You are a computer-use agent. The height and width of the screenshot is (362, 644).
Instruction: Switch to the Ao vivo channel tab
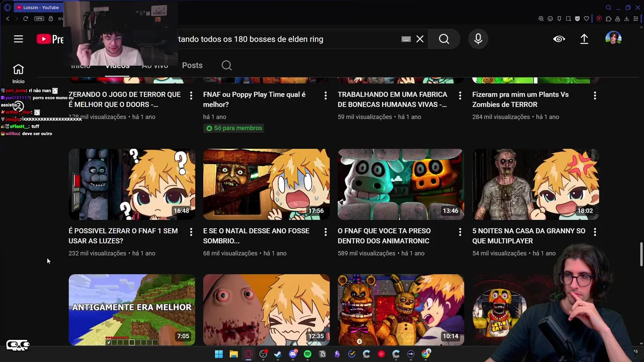tap(154, 65)
